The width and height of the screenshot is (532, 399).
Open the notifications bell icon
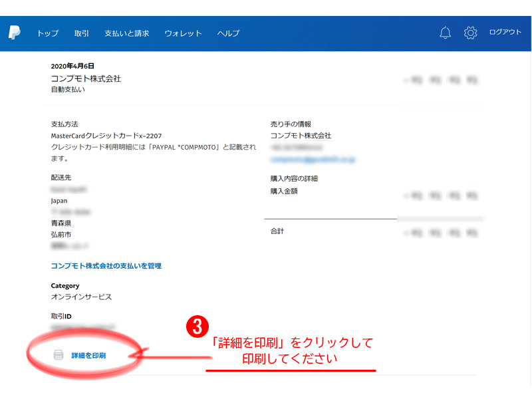(445, 33)
